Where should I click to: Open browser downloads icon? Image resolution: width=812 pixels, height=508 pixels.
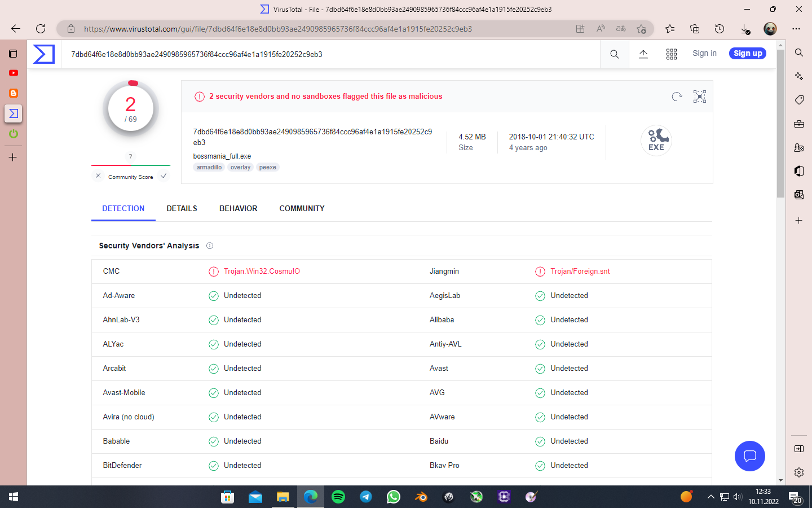[745, 29]
